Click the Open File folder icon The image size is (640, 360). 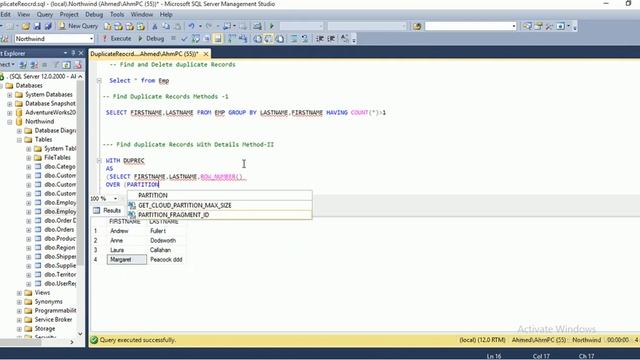25,26
